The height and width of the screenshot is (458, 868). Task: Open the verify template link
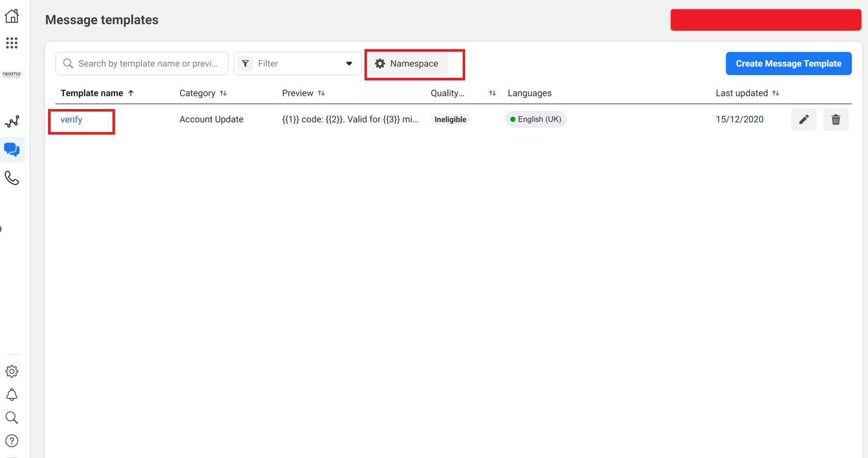[72, 119]
